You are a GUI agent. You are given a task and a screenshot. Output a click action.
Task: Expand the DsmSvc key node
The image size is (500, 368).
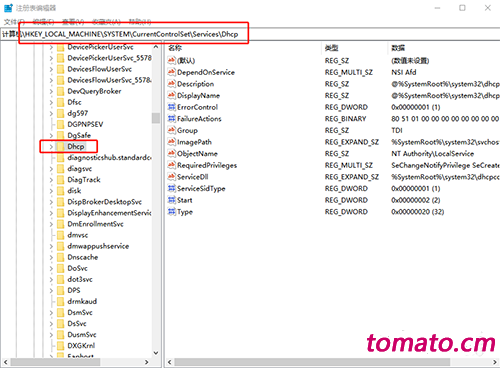51,312
